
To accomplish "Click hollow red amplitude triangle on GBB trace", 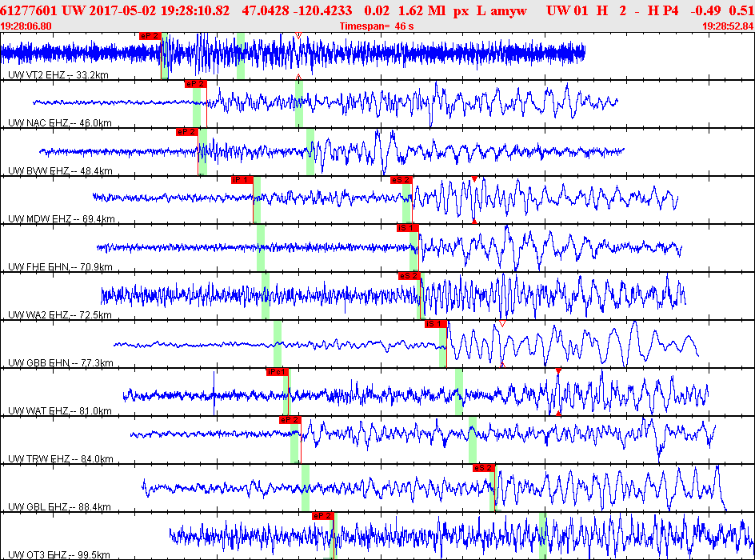I will pos(502,323).
